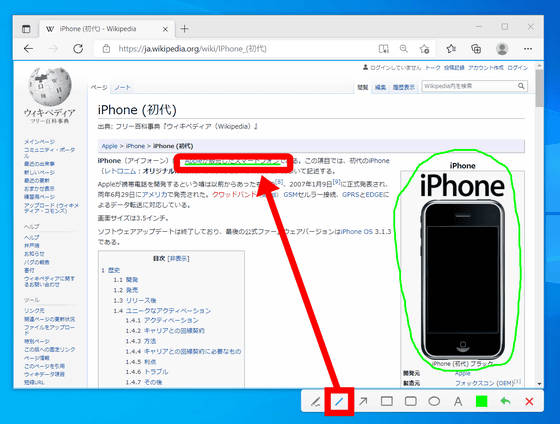Click the Wikipedia globe logo
Image resolution: width=560 pixels, height=424 pixels.
pyautogui.click(x=50, y=86)
